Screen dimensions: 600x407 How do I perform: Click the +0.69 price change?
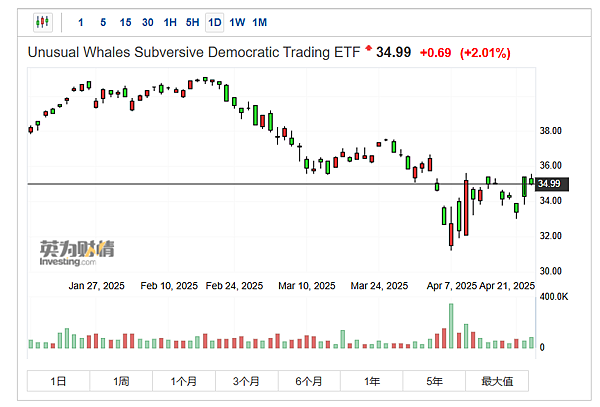pyautogui.click(x=435, y=53)
